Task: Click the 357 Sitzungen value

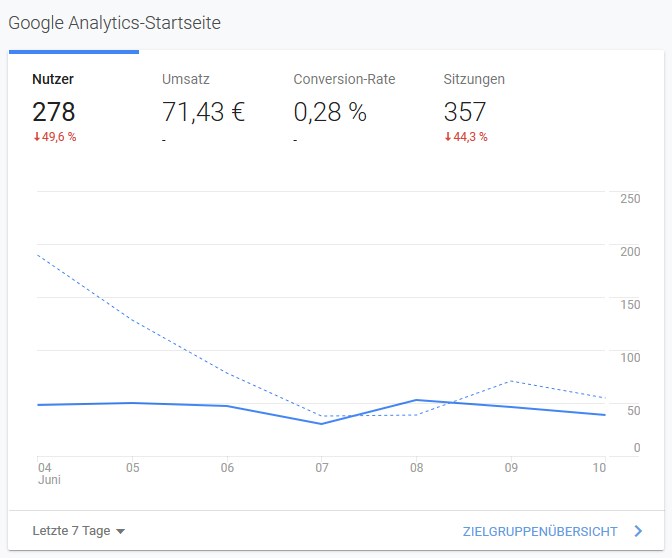Action: click(465, 112)
